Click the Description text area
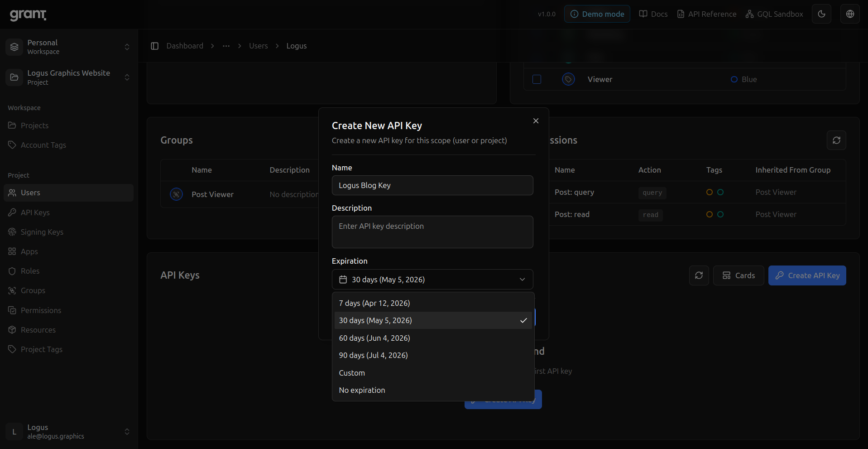This screenshot has height=449, width=868. pos(432,232)
